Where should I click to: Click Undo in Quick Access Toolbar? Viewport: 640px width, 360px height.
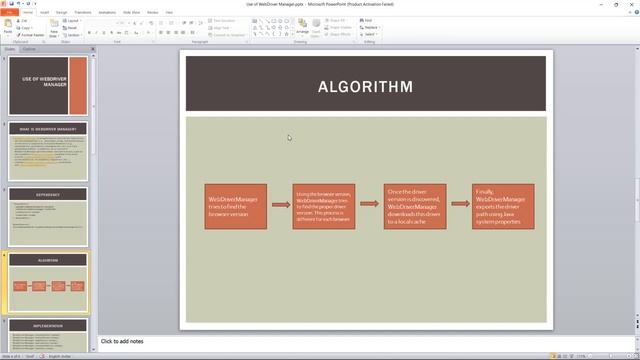(x=18, y=4)
